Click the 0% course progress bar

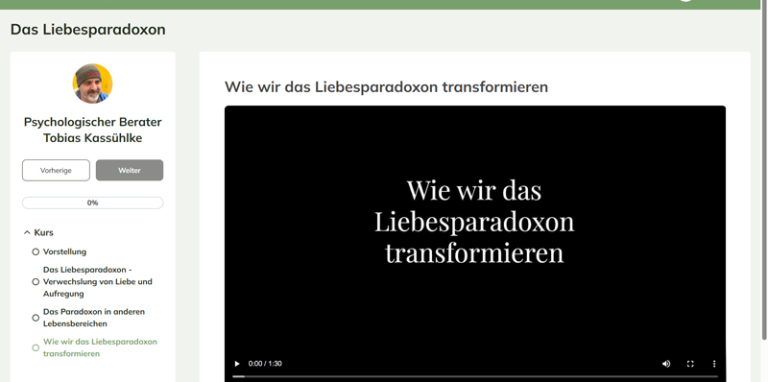(x=93, y=203)
